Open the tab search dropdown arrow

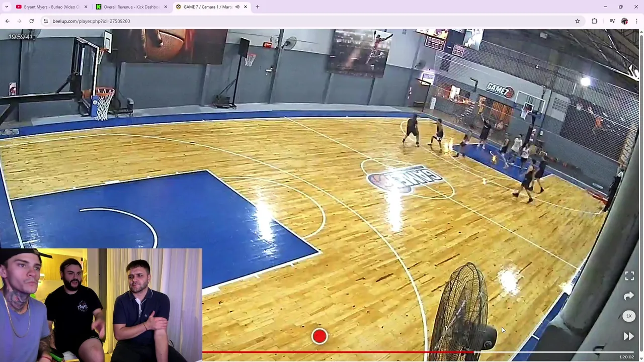[x=7, y=7]
